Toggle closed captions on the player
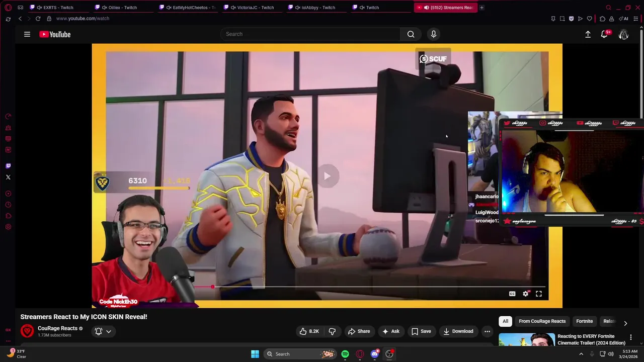This screenshot has width=644, height=362. point(512,294)
